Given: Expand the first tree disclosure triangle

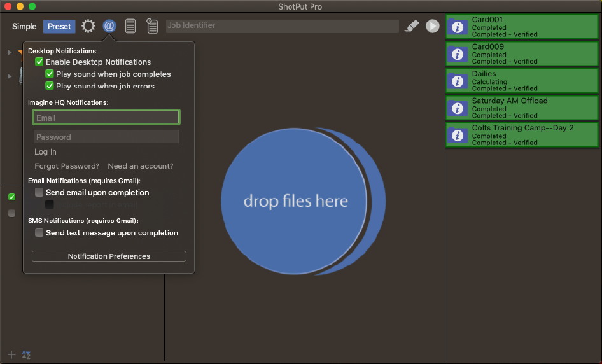Looking at the screenshot, I should [10, 52].
